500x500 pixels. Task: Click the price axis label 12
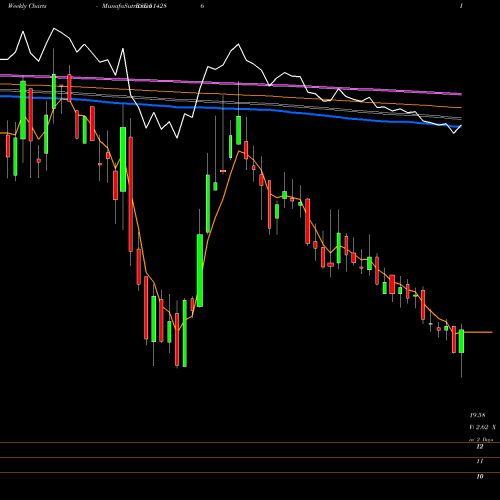[480, 447]
